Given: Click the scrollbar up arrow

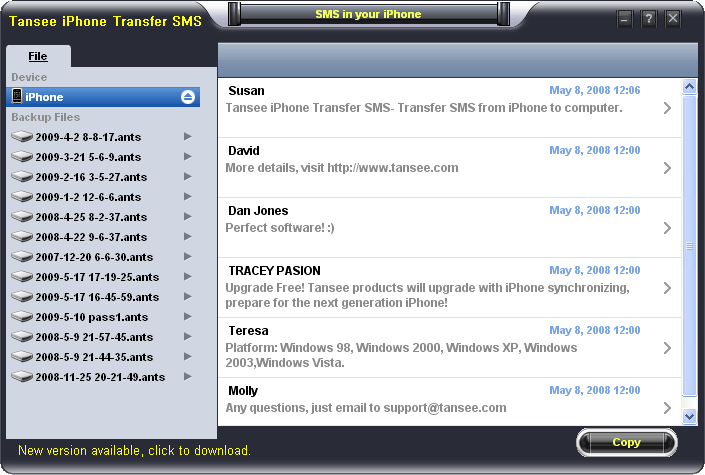Looking at the screenshot, I should coord(689,86).
